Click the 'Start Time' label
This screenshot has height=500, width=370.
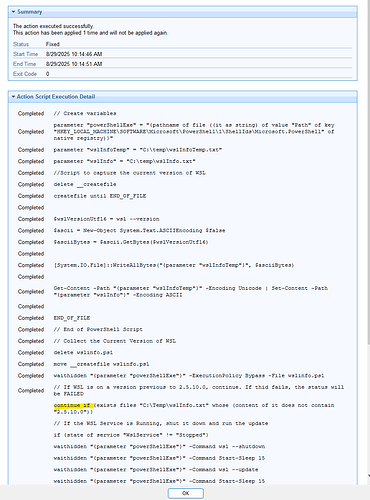tap(25, 54)
